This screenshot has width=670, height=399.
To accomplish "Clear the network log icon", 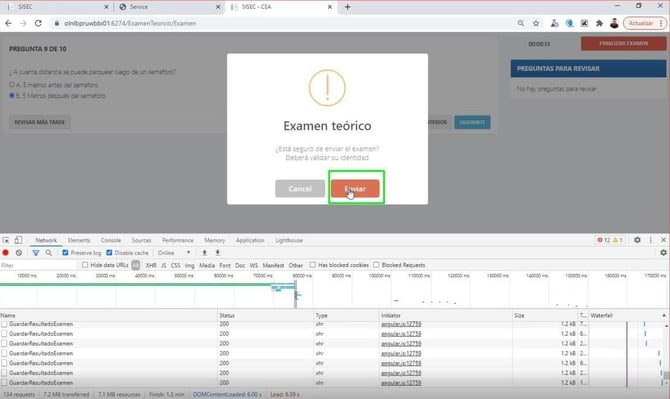I will tap(19, 252).
